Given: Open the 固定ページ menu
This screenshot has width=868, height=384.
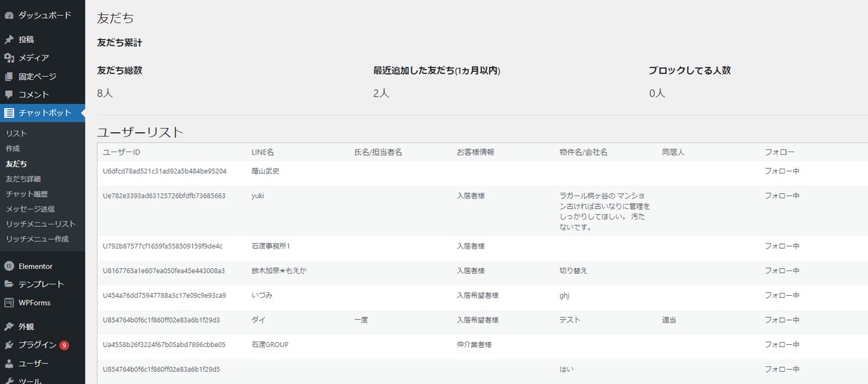Looking at the screenshot, I should 38,76.
